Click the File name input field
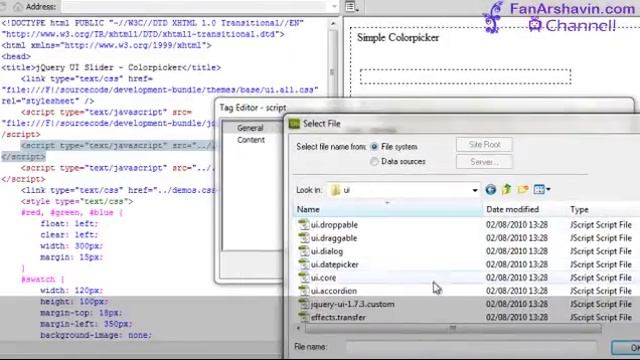This screenshot has height=360, width=640. click(x=471, y=347)
